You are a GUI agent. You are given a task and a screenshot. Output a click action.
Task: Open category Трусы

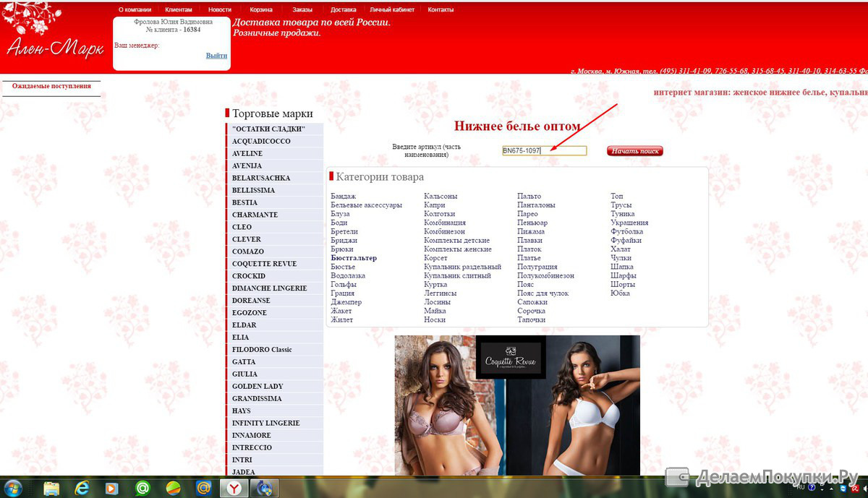(621, 205)
